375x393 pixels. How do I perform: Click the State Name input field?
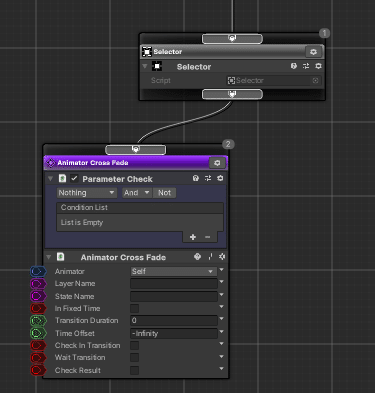point(174,296)
